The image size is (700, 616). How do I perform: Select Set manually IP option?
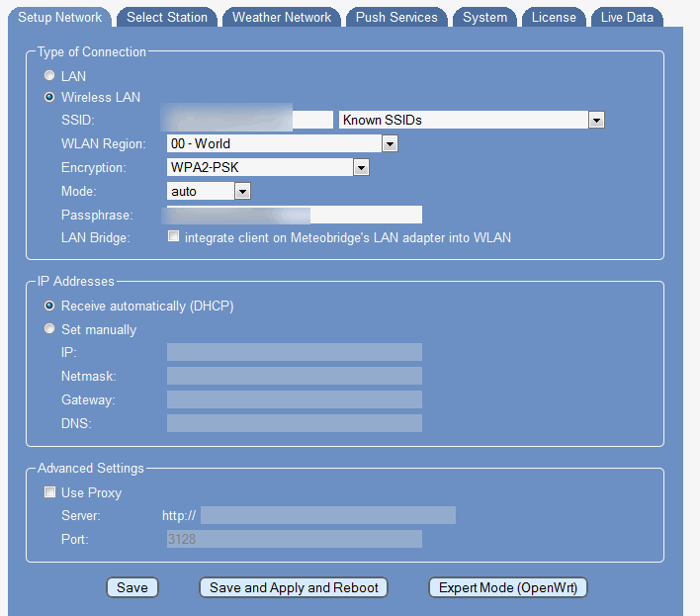(x=49, y=329)
